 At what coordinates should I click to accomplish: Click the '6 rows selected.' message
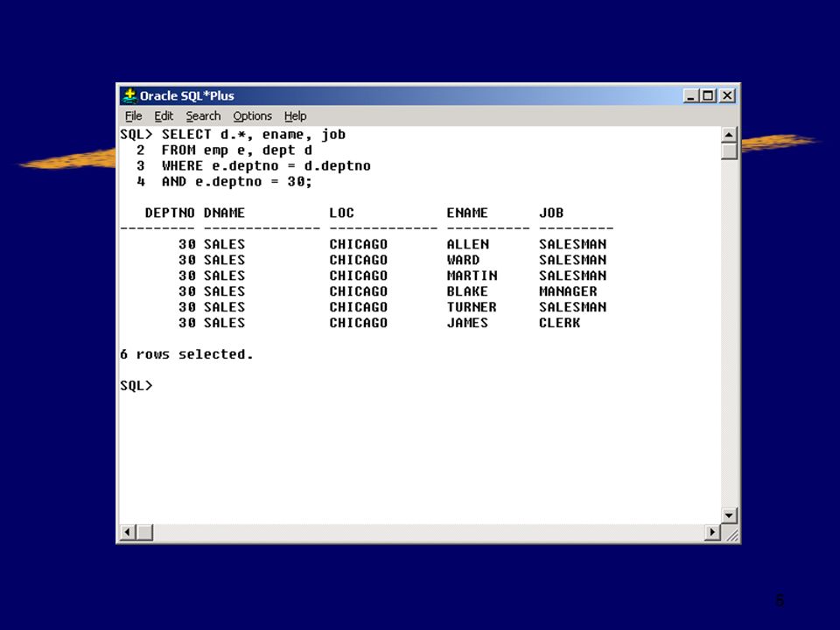186,354
